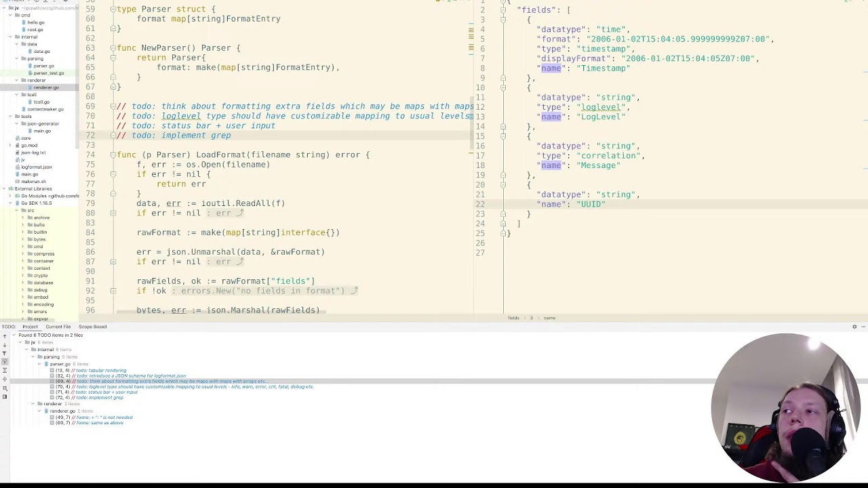Viewport: 868px width, 488px height.
Task: Open the TODO group-by options icon
Action: [4, 388]
